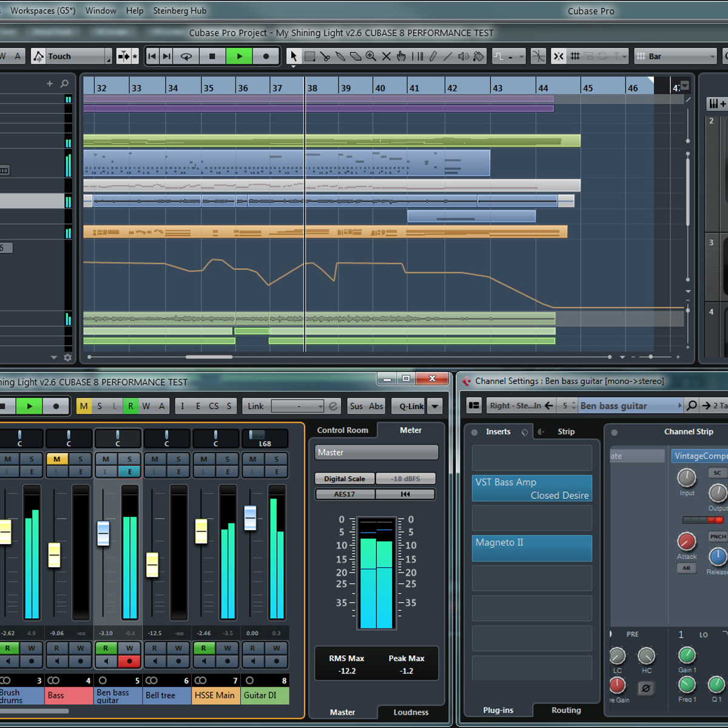This screenshot has height=728, width=728.
Task: Open the Steinberg Hub menu
Action: 180,10
